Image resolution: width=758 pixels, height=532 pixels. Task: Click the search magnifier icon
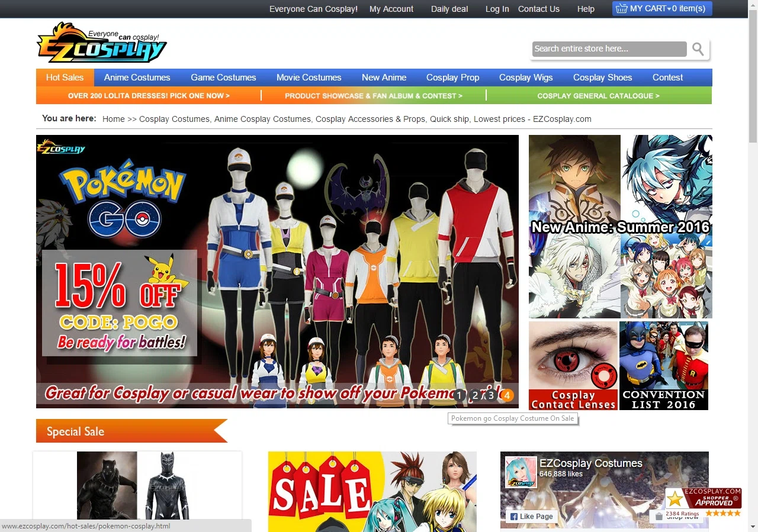[x=698, y=49]
